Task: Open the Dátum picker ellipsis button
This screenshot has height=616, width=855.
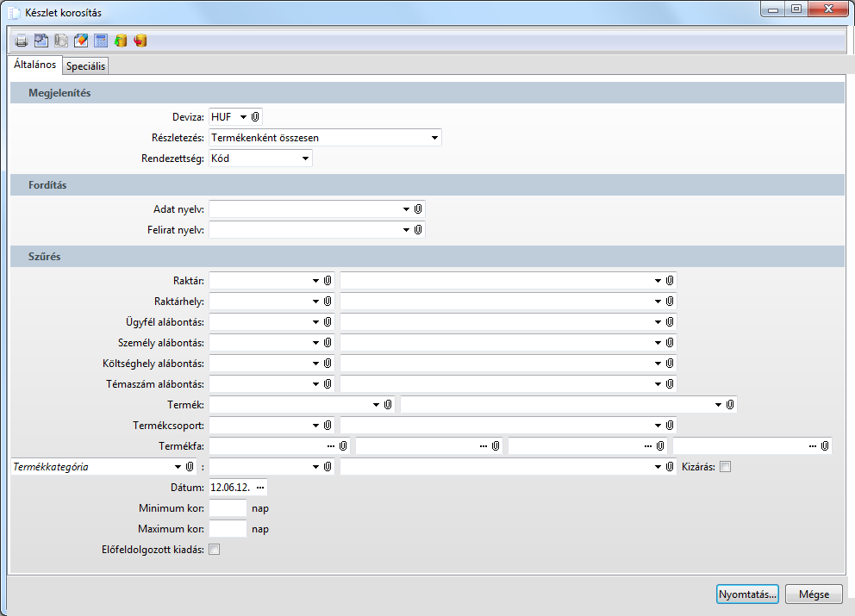Action: [x=260, y=488]
